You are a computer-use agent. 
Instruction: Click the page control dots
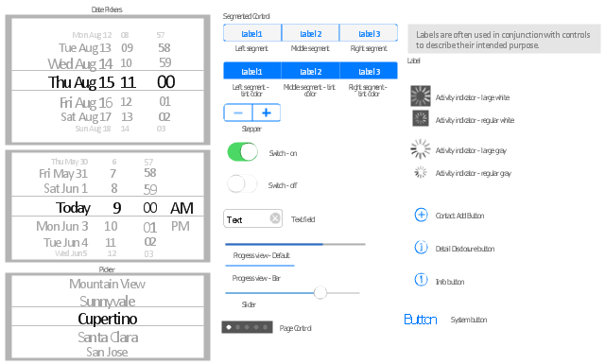(247, 327)
